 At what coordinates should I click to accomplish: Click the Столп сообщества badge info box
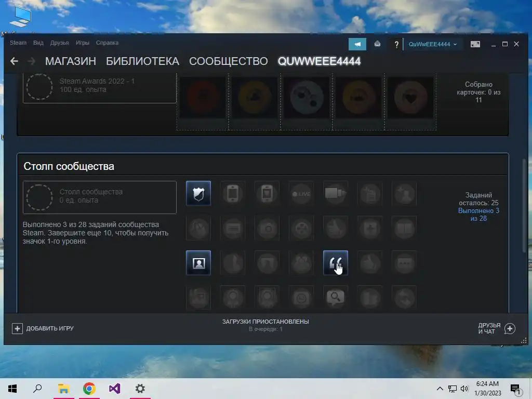99,197
